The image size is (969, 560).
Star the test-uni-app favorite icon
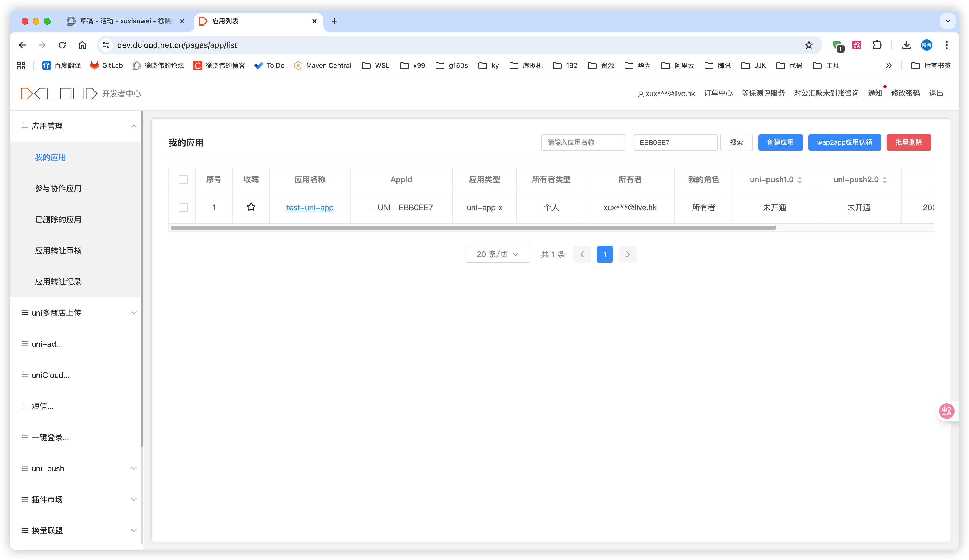pyautogui.click(x=251, y=207)
